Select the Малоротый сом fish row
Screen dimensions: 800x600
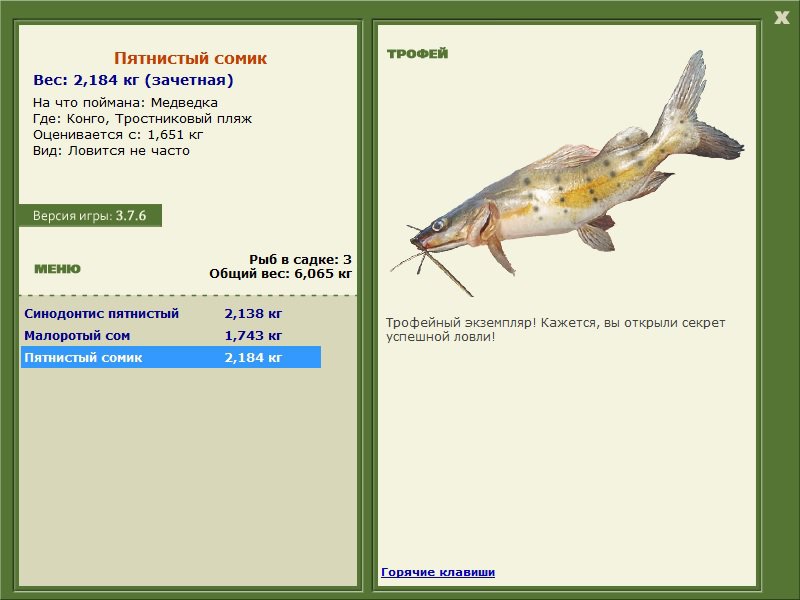point(171,335)
